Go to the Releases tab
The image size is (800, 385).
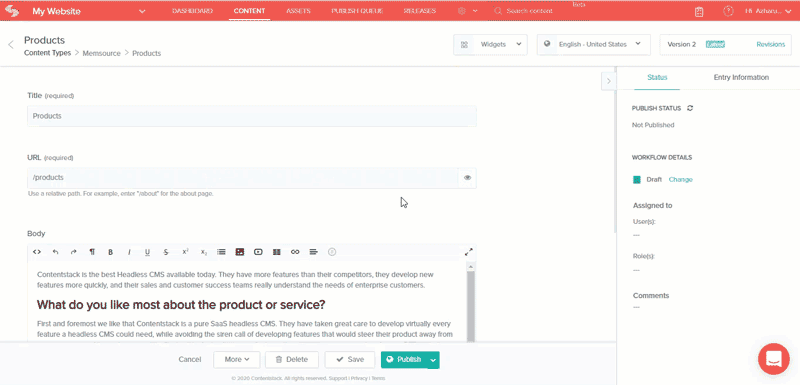(x=420, y=11)
